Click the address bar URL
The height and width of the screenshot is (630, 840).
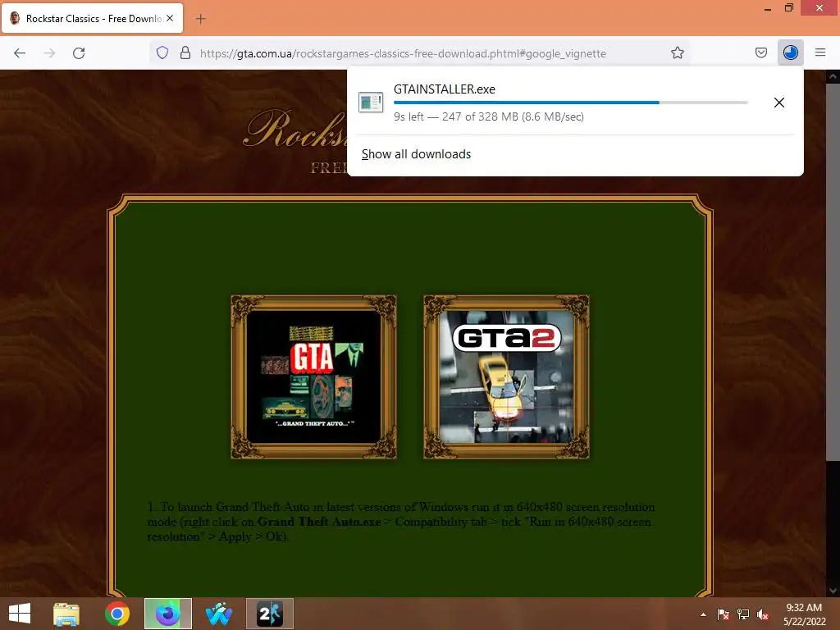(x=403, y=53)
